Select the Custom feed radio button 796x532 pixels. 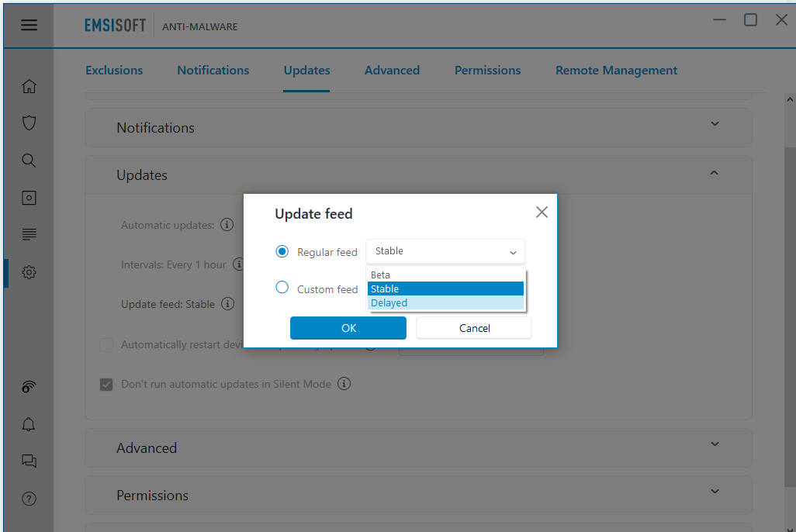point(282,287)
